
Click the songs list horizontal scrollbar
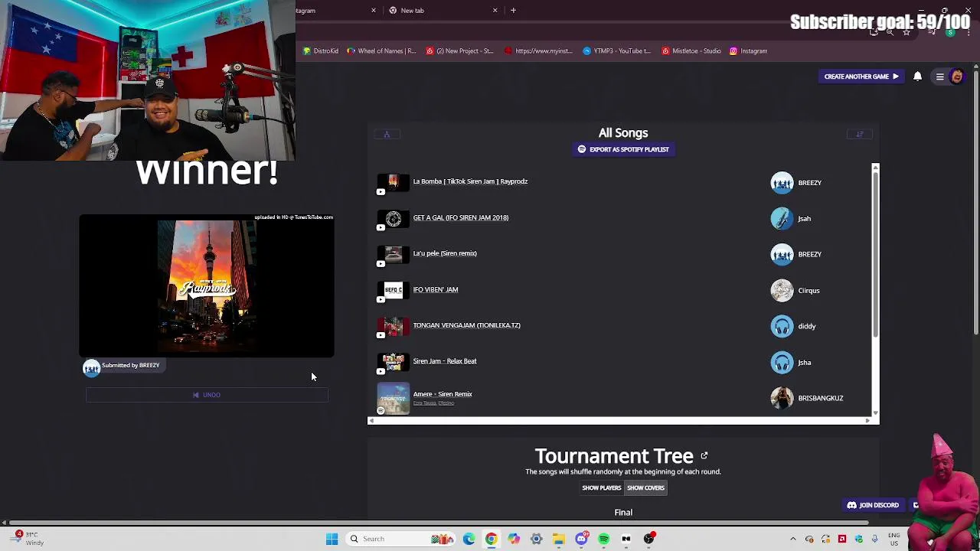[620, 421]
